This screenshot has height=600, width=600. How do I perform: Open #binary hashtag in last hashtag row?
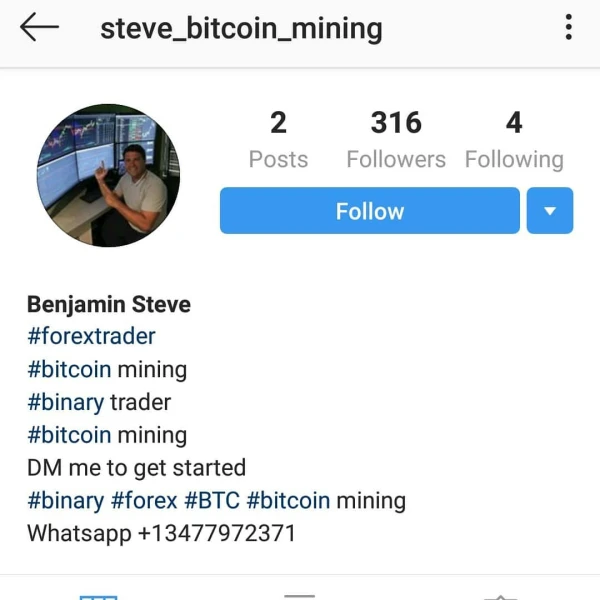click(x=65, y=501)
